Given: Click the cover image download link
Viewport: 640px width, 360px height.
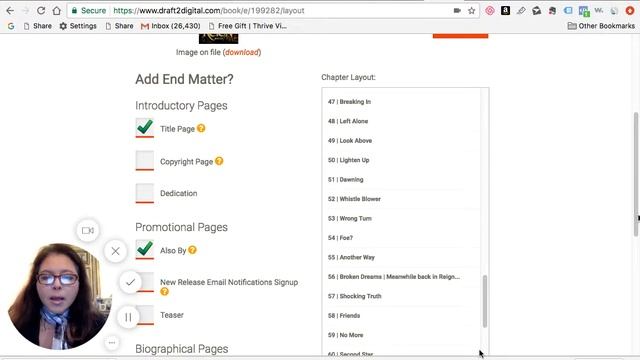Looking at the screenshot, I should pyautogui.click(x=242, y=52).
